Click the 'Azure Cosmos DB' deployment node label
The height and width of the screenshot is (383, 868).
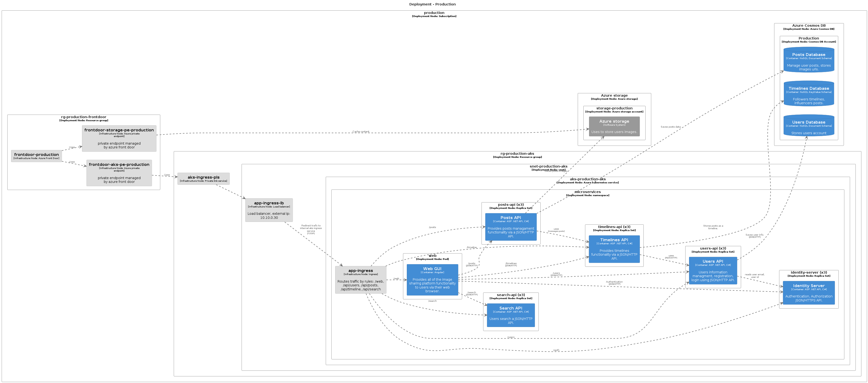click(809, 26)
